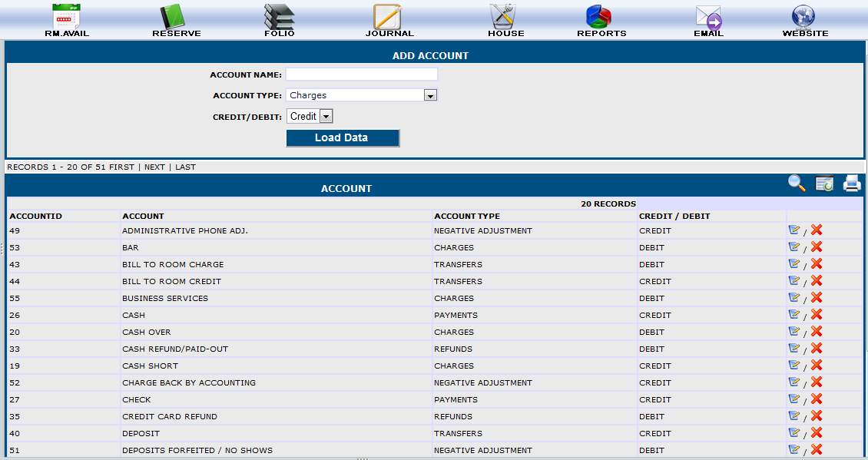This screenshot has height=460, width=868.
Task: Delete the CREDIT CARD REFUND account
Action: (817, 415)
